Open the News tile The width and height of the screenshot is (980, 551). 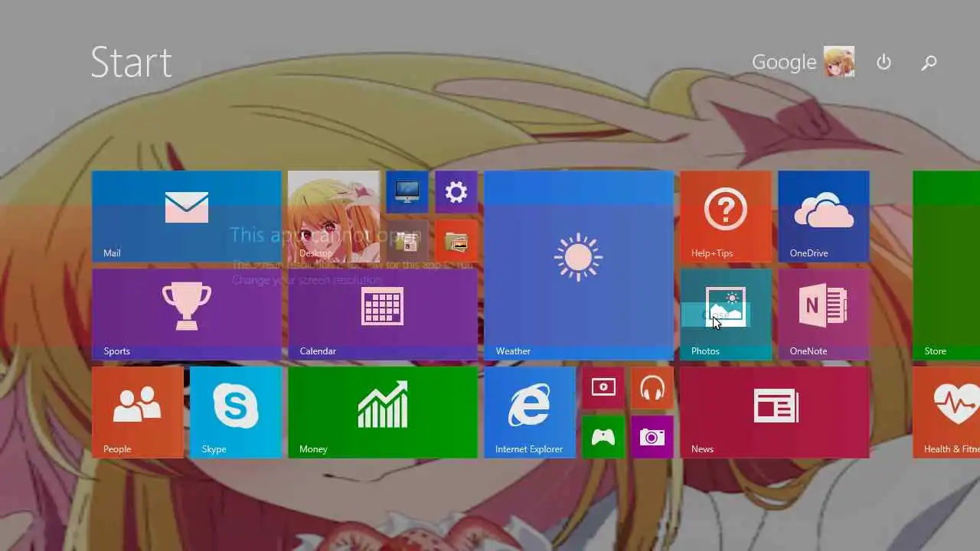coord(775,412)
